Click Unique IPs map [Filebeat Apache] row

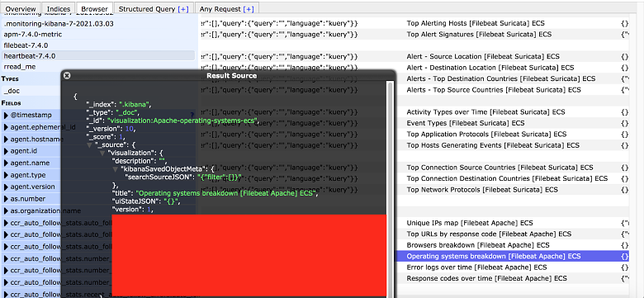point(470,223)
